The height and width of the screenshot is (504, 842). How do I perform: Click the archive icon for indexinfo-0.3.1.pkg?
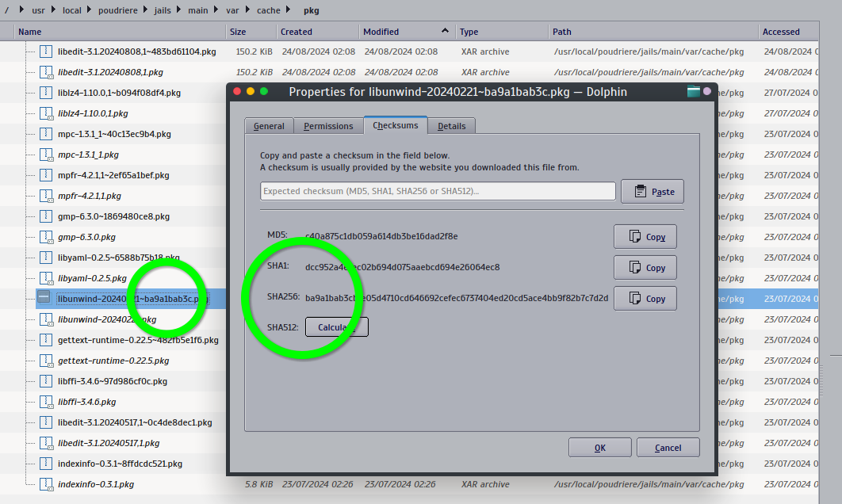pyautogui.click(x=45, y=484)
